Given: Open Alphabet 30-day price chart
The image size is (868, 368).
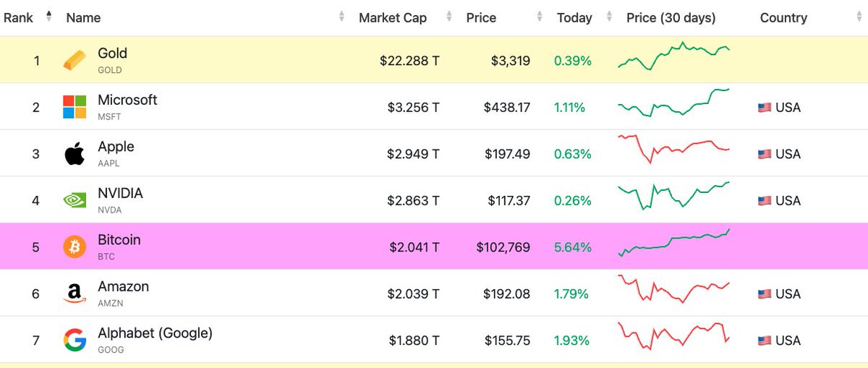Looking at the screenshot, I should [x=673, y=335].
